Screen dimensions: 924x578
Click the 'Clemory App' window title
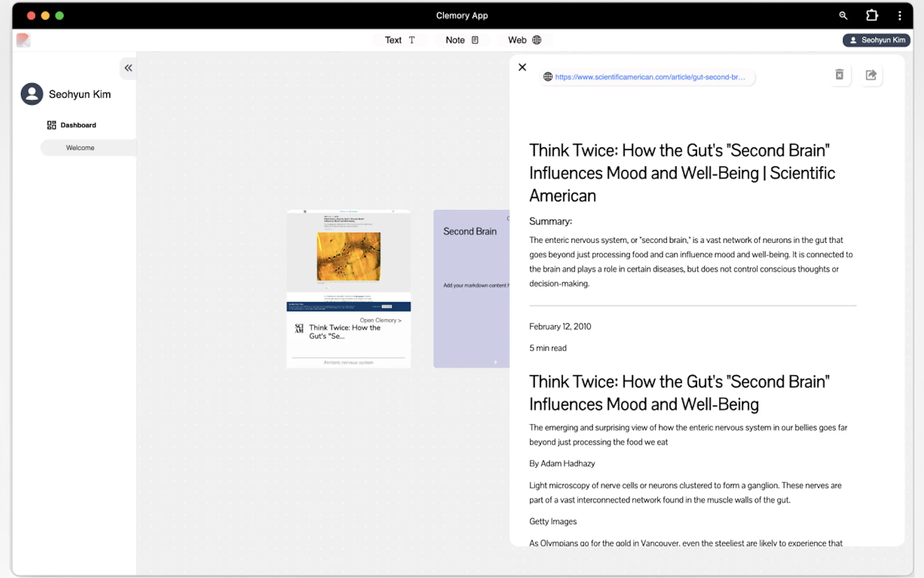[x=462, y=16]
